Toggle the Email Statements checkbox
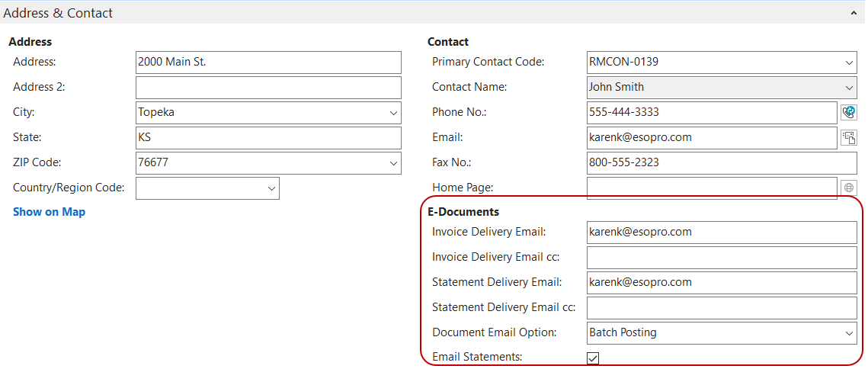This screenshot has width=868, height=369. click(593, 358)
